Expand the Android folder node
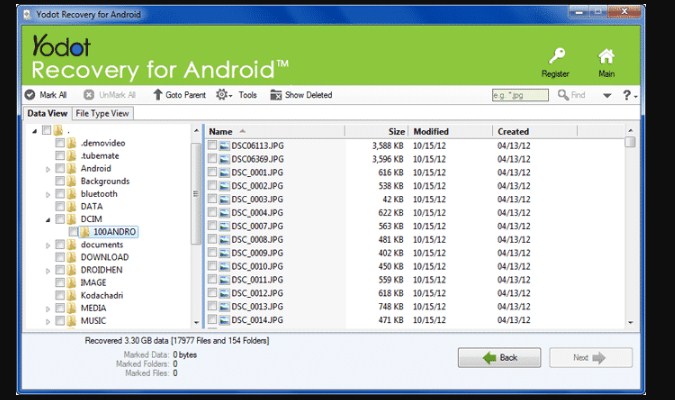The height and width of the screenshot is (400, 675). click(x=48, y=169)
